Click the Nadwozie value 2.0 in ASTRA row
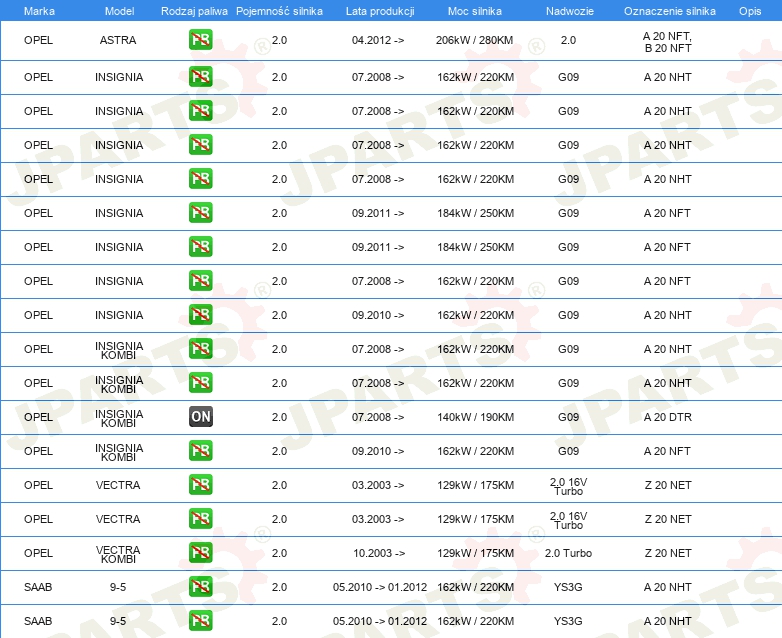782x638 pixels. [x=569, y=40]
